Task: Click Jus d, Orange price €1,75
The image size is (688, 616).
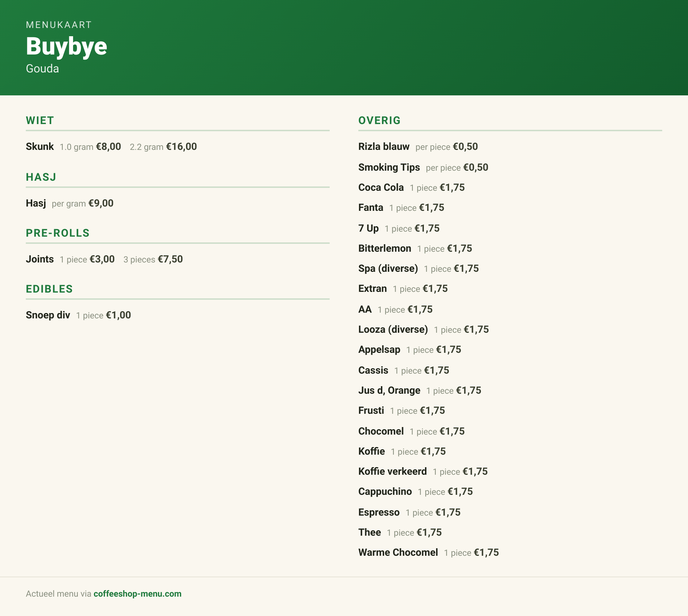Action: pos(469,390)
